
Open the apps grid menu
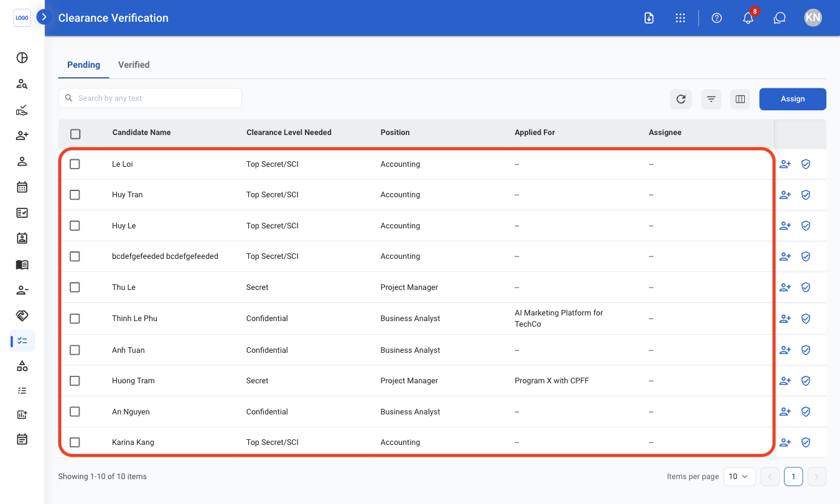click(680, 18)
